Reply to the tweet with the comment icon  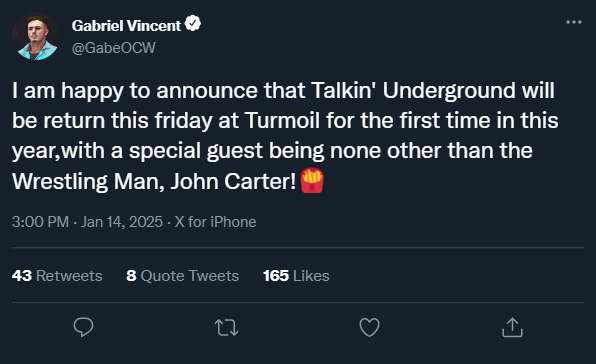click(83, 327)
